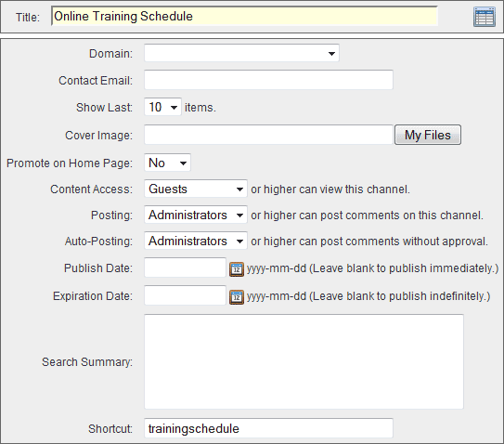Screen dimensions: 504x444
Task: Click the Cover Image path field
Action: point(269,135)
